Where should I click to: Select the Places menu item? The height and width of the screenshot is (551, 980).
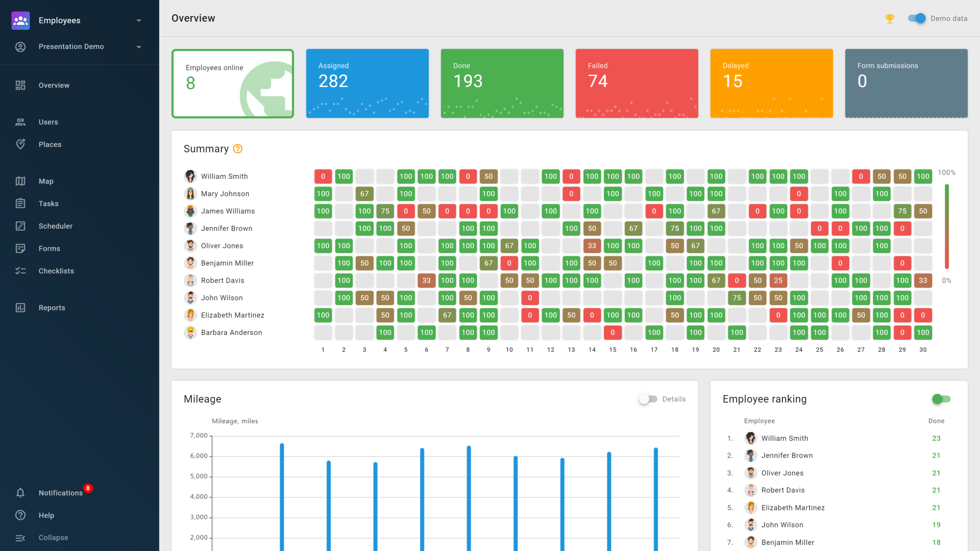pos(50,144)
